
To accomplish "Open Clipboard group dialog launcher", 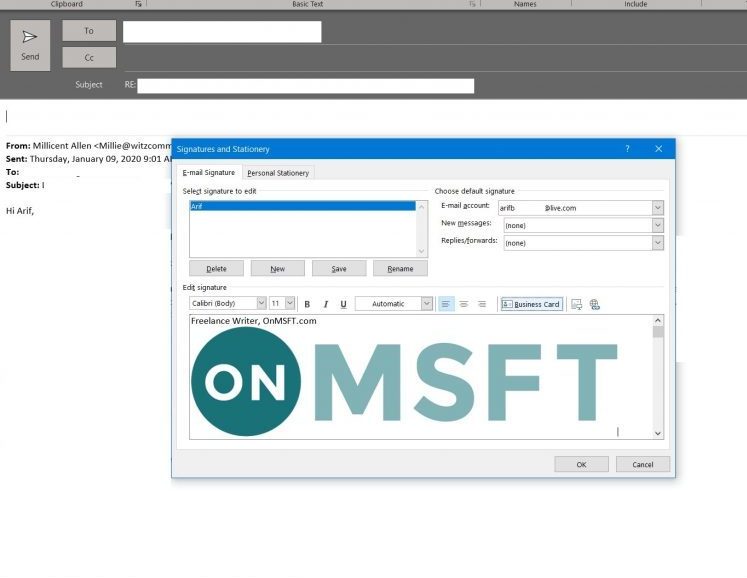I will [138, 4].
